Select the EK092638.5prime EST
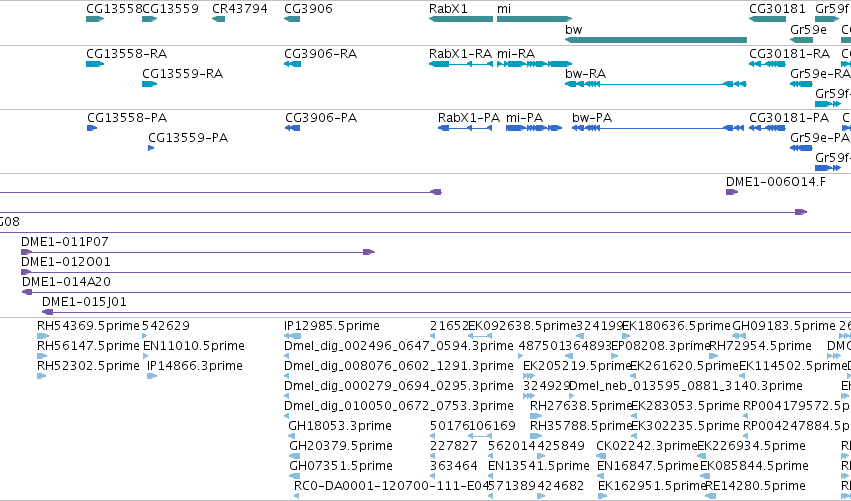Image resolution: width=851 pixels, height=501 pixels. 480,336
